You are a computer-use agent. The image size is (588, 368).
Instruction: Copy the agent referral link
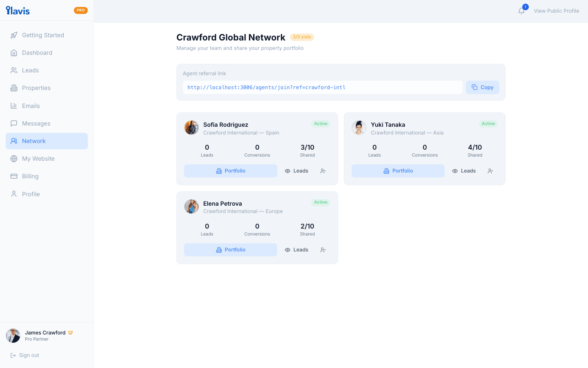pos(482,87)
